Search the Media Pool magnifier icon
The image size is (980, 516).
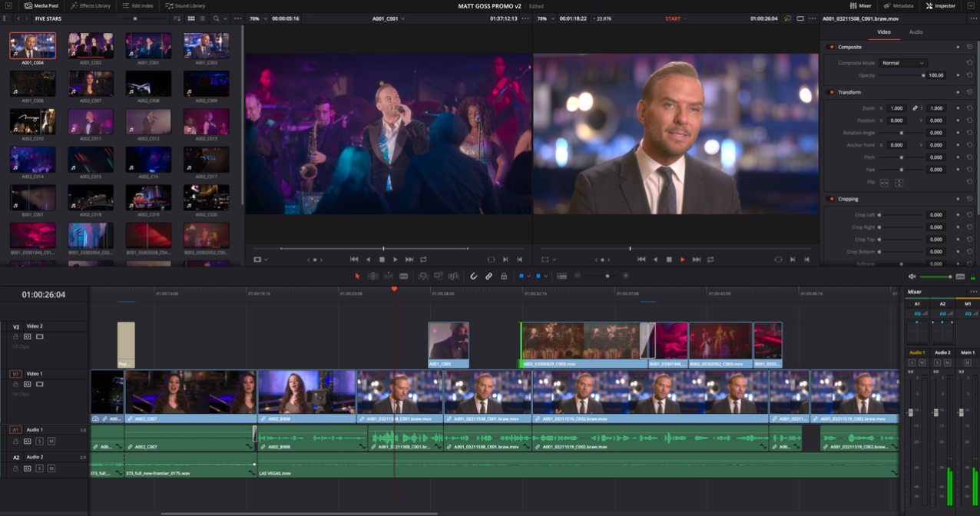pos(216,18)
